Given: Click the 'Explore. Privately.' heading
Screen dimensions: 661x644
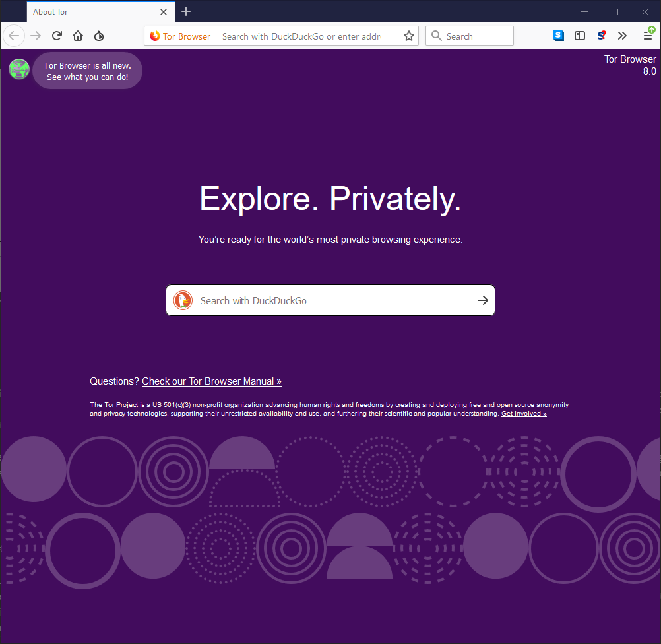Looking at the screenshot, I should coord(330,199).
